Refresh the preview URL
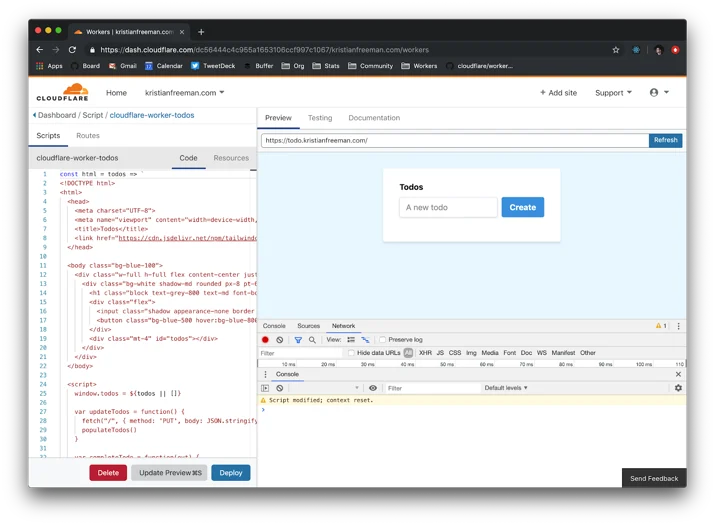715x525 pixels. pyautogui.click(x=665, y=140)
